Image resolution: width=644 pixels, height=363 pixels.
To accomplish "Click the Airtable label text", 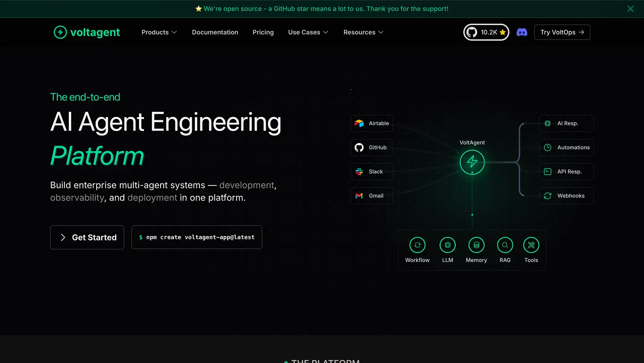I will coord(379,123).
